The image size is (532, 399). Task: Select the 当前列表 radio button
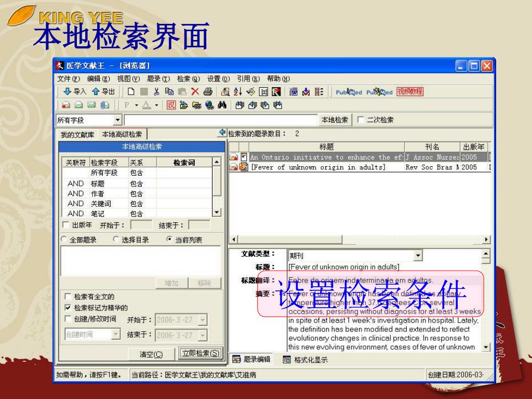[169, 239]
